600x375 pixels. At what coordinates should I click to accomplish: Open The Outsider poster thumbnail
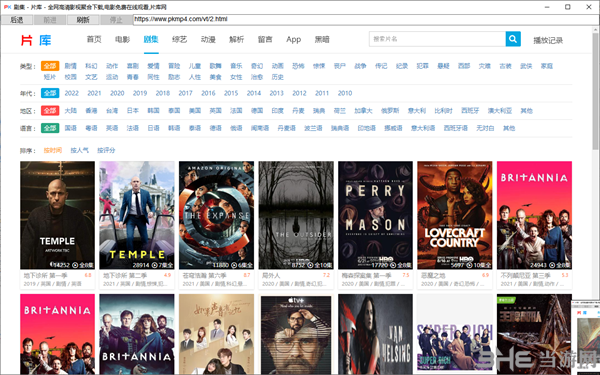click(296, 215)
